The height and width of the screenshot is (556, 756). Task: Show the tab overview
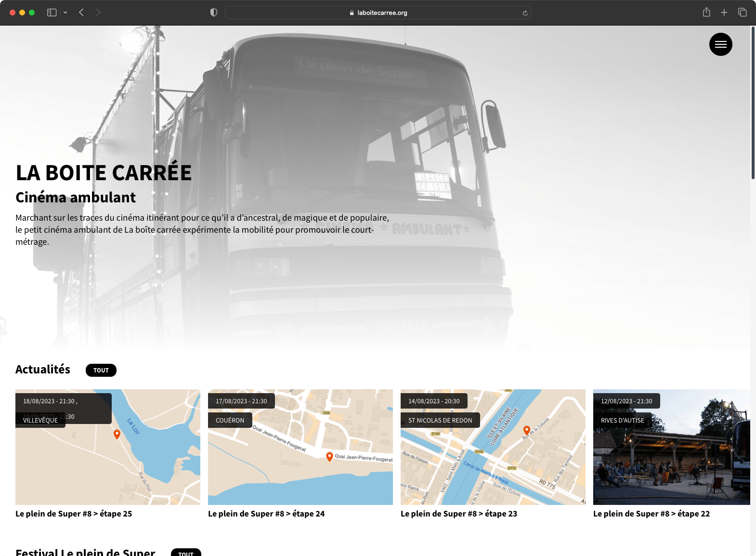(x=742, y=13)
